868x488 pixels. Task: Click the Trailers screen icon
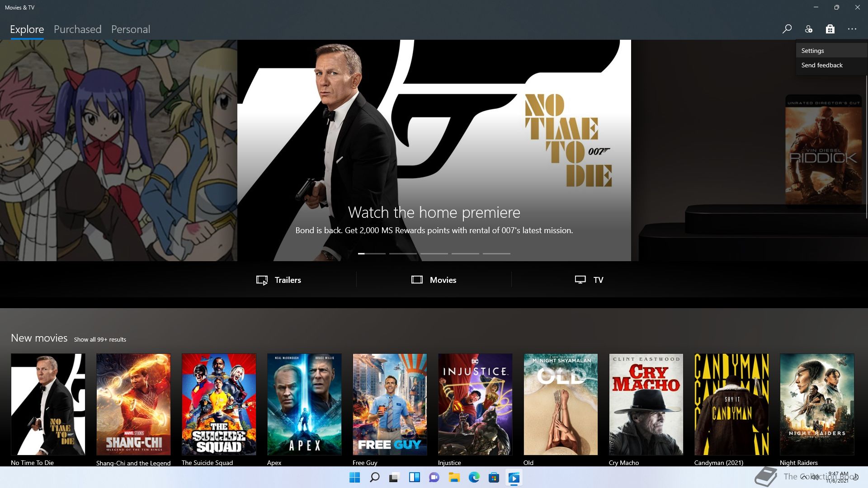coord(262,280)
